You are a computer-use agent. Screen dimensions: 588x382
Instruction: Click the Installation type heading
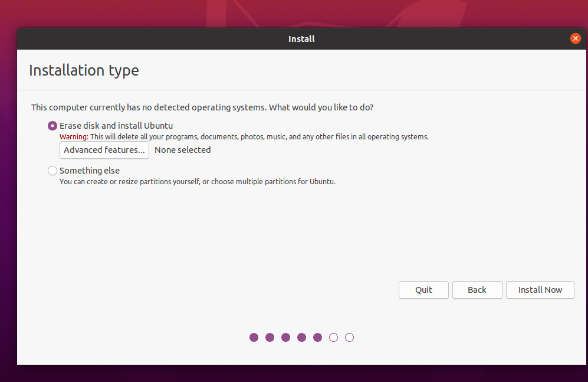coord(84,70)
